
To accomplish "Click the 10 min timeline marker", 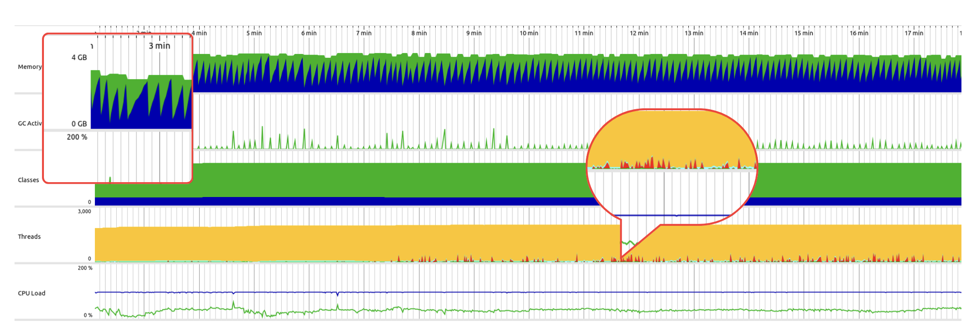I will [x=529, y=33].
